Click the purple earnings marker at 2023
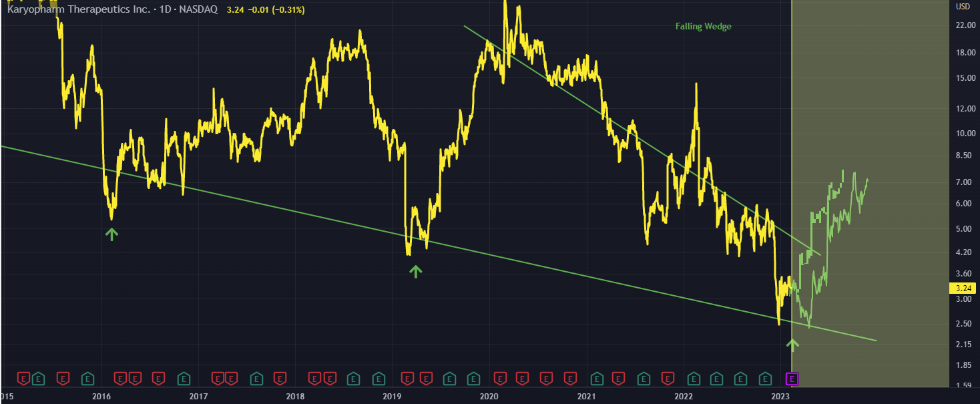This screenshot has width=980, height=404. [792, 379]
